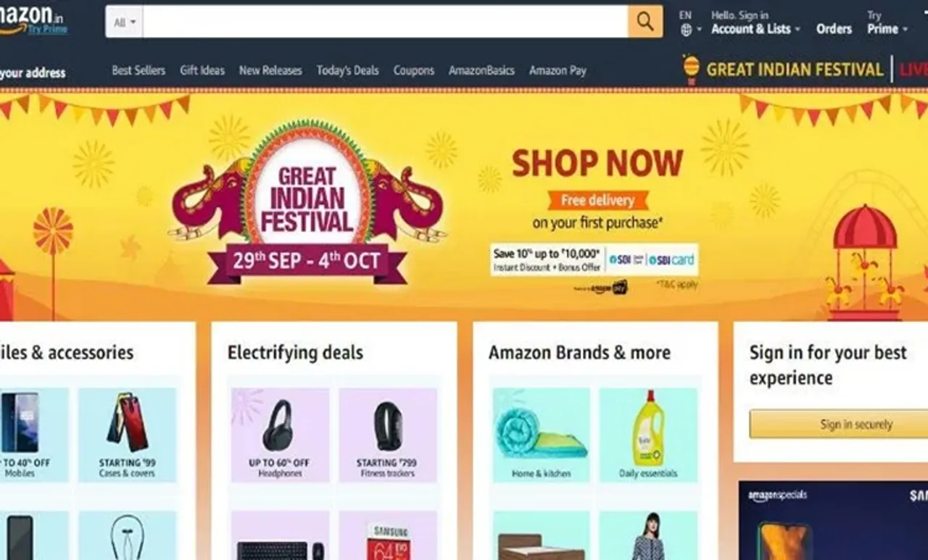Open the Home & kitchen product tile

tap(542, 435)
